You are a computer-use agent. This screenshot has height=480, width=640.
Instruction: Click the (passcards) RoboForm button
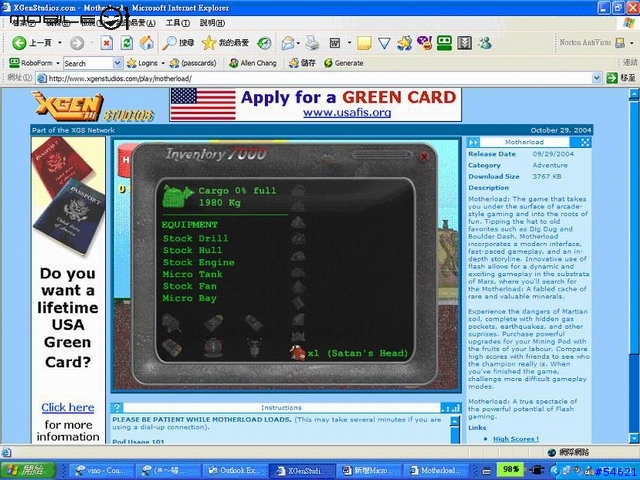click(x=193, y=63)
